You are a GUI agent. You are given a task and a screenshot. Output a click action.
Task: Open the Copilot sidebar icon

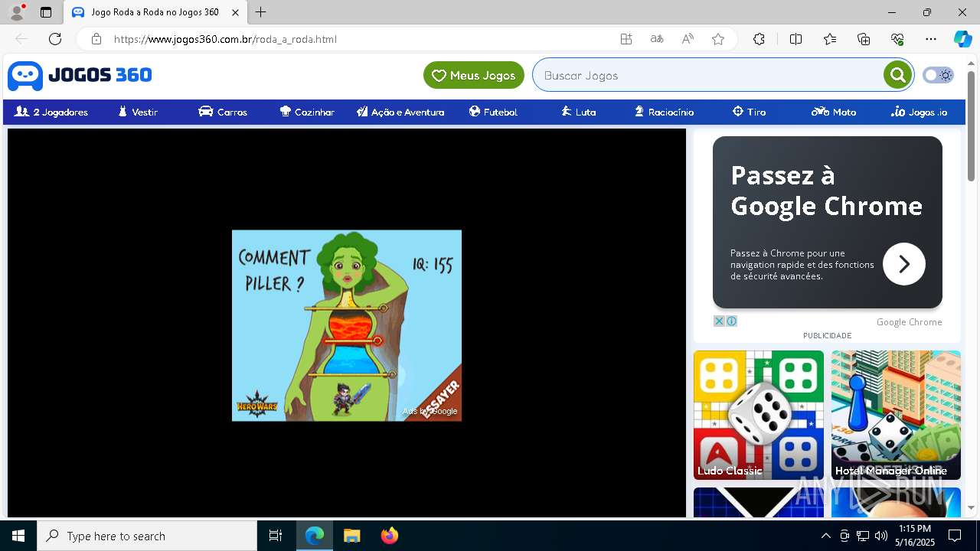962,39
